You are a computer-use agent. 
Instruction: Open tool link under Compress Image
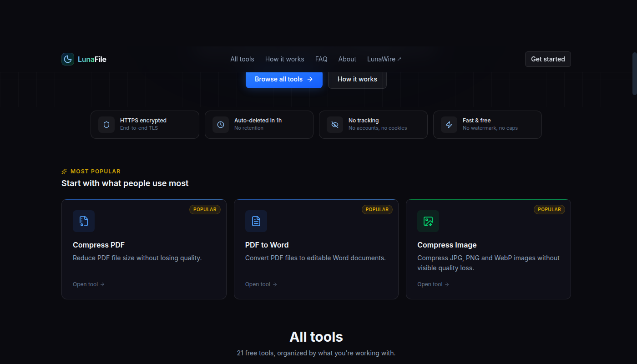click(x=433, y=284)
